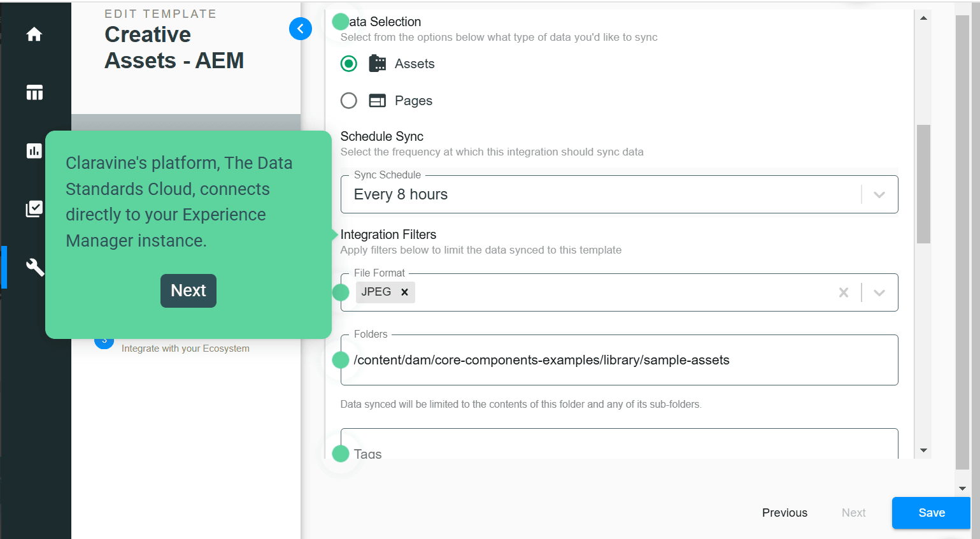Click the outer page scrollbar thumb
Image resolution: width=980 pixels, height=539 pixels.
point(962,242)
